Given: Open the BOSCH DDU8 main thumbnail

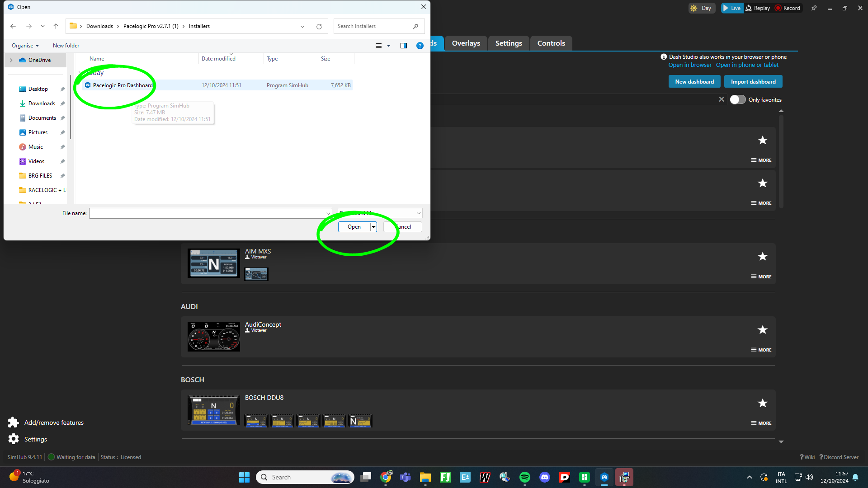Looking at the screenshot, I should (214, 410).
